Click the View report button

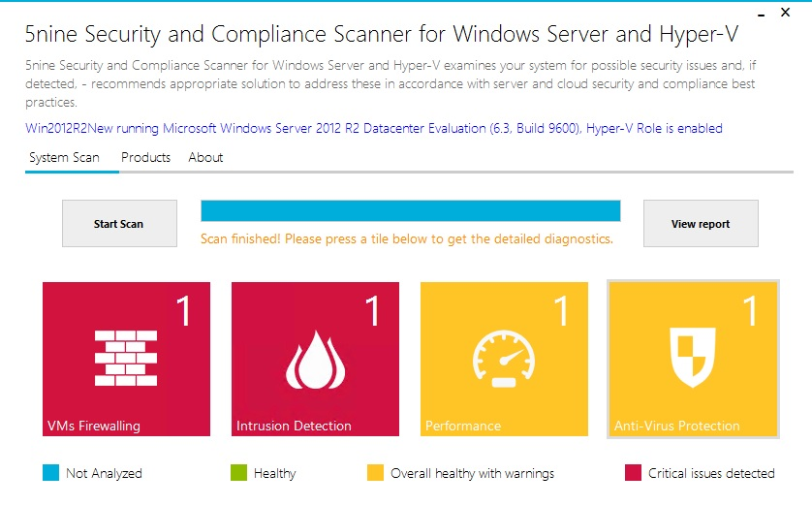pos(701,224)
